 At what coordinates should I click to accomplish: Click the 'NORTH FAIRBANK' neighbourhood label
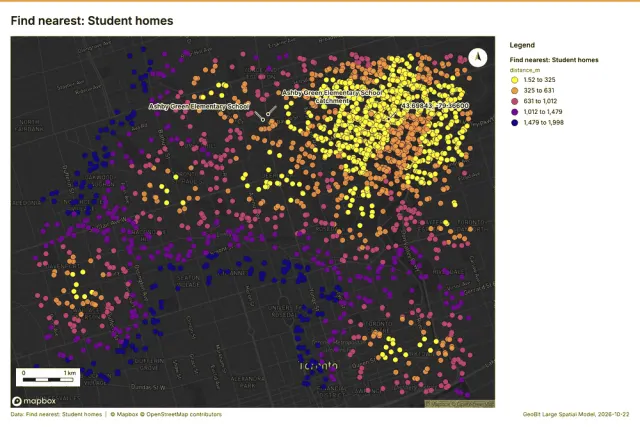pyautogui.click(x=29, y=125)
